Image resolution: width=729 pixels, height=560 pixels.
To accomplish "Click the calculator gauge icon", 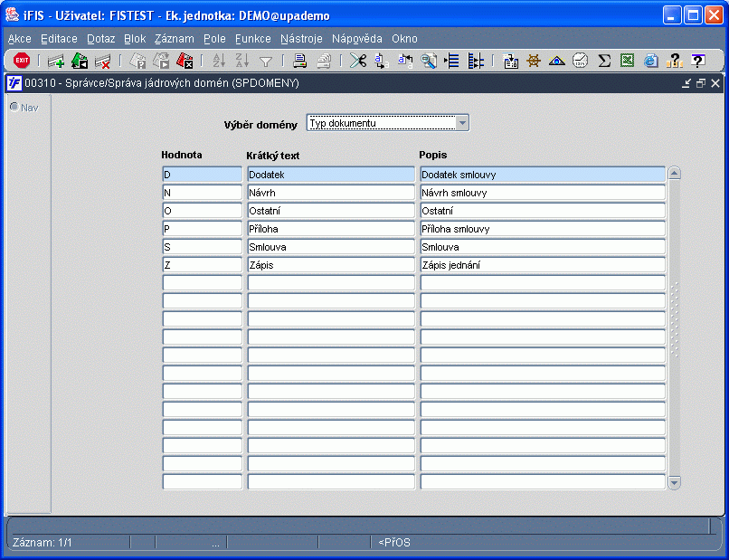I will click(581, 61).
